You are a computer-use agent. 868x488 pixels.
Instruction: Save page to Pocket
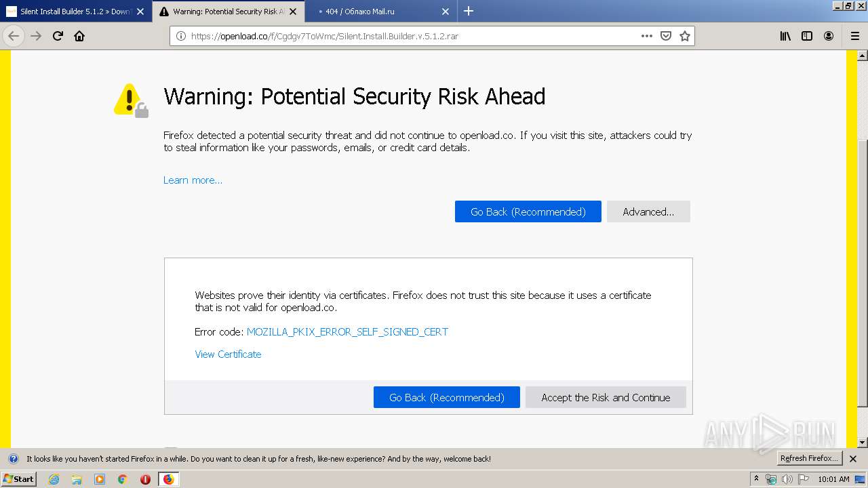[665, 36]
